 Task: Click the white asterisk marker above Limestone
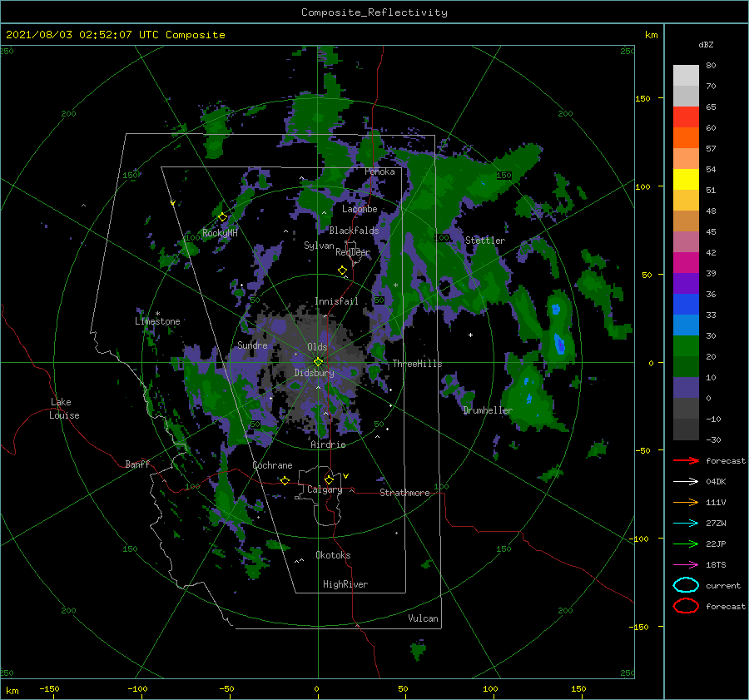click(x=157, y=314)
